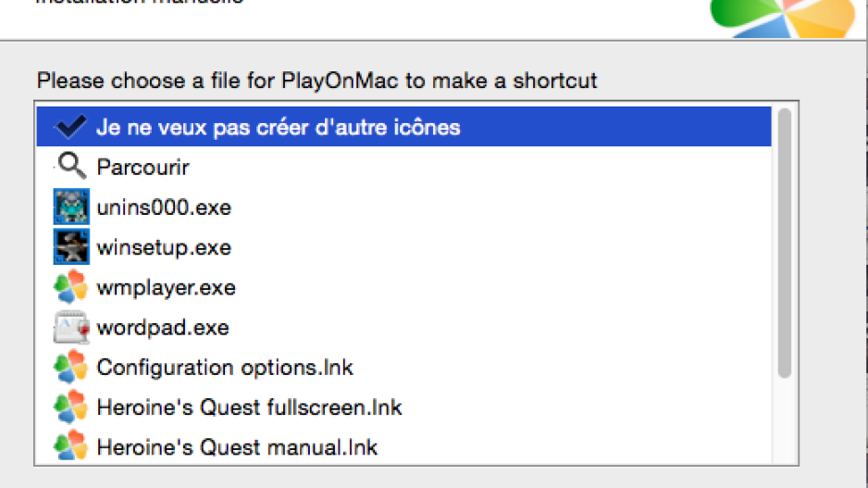868x488 pixels.
Task: Choose Heroine's Quest fullscreen.lnk text
Action: [249, 407]
